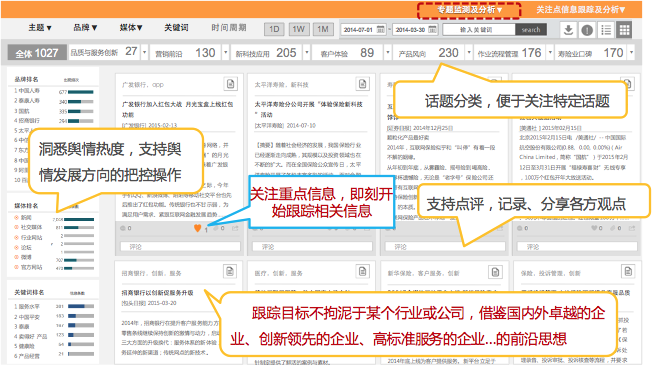Viewport: 652px width, 367px height.
Task: Expand arrow beside 客户体验 89
Action: [388, 53]
